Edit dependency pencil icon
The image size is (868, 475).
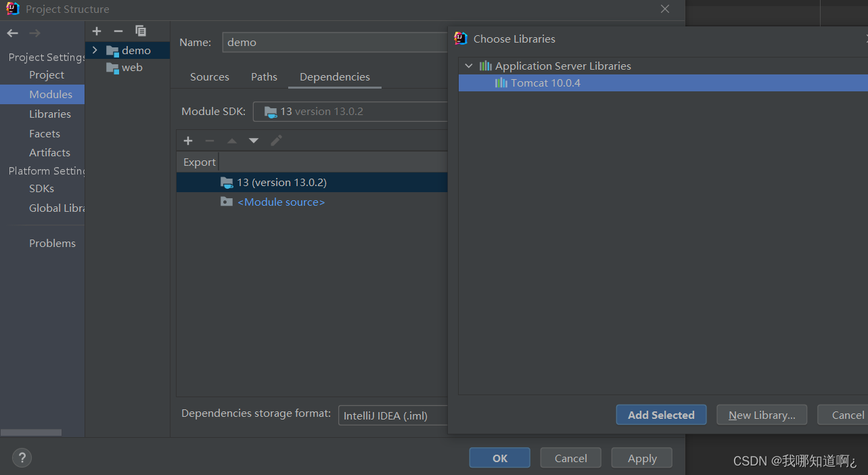(x=276, y=141)
